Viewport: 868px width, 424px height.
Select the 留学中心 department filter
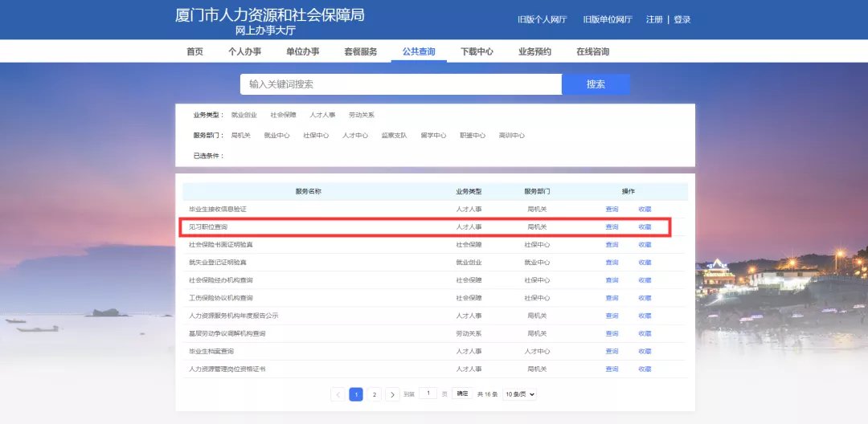pos(433,136)
